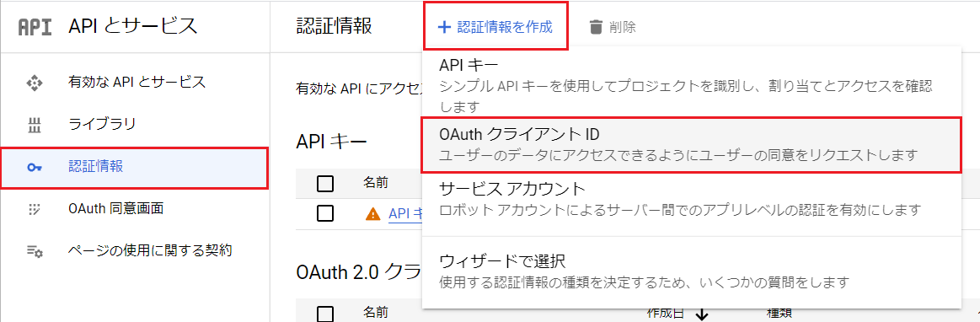Viewport: 980px width, 322px height.
Task: Click the API とサービス sidebar title
Action: coord(133,26)
